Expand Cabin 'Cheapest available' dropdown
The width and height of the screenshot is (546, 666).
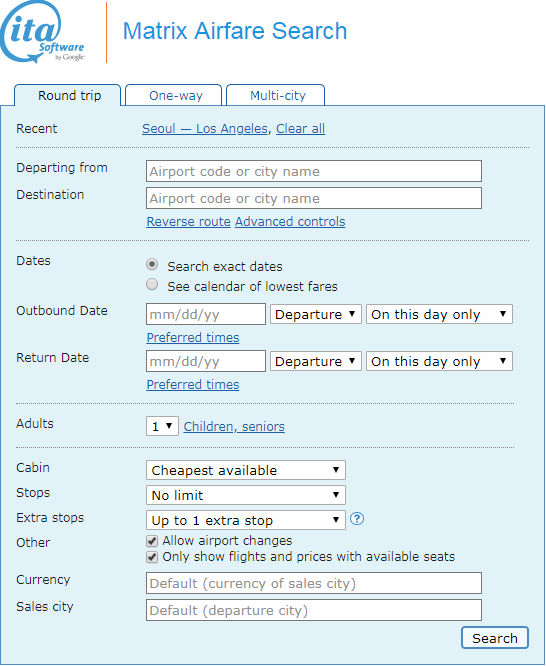pos(246,470)
